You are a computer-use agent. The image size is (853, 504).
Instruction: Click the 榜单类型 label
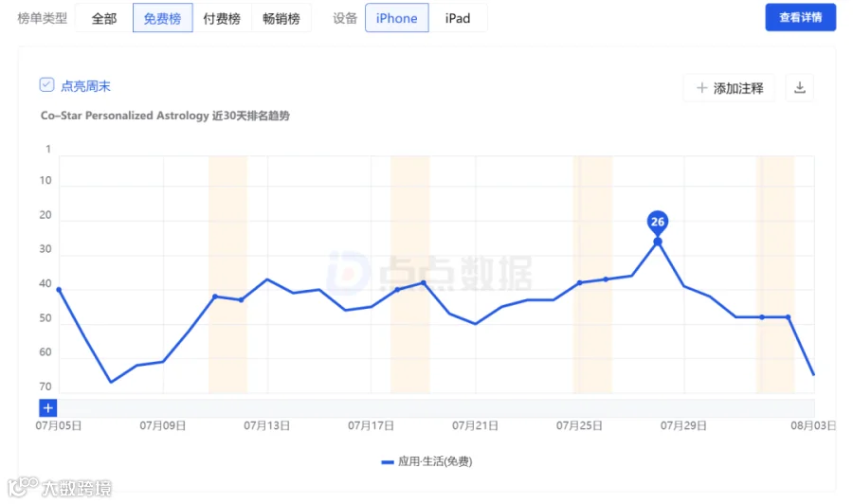tap(43, 18)
